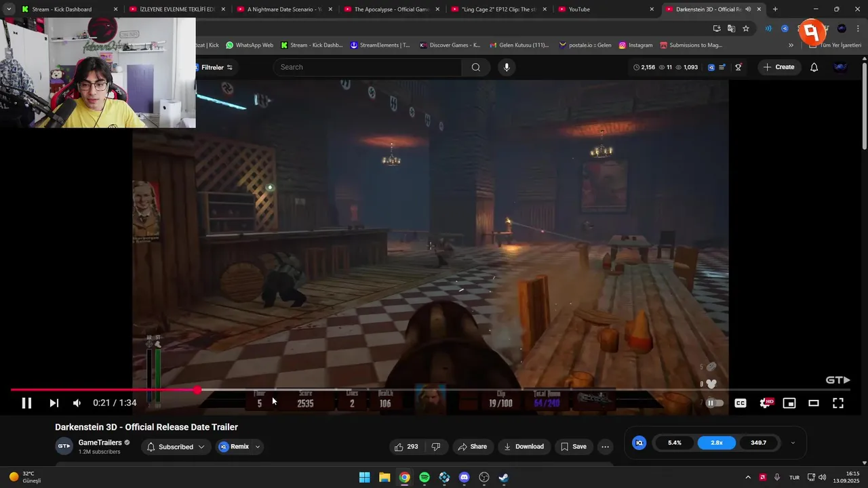Show hidden system tray icons

click(x=748, y=477)
